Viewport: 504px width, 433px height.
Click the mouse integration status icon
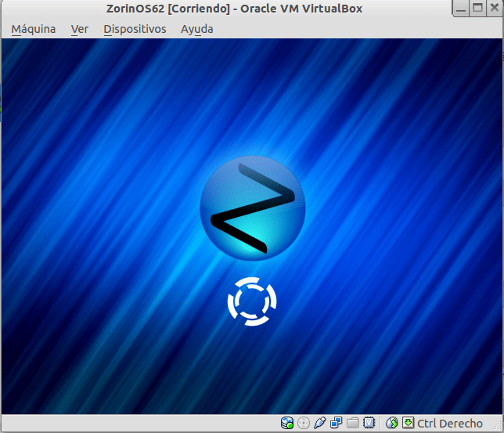392,424
